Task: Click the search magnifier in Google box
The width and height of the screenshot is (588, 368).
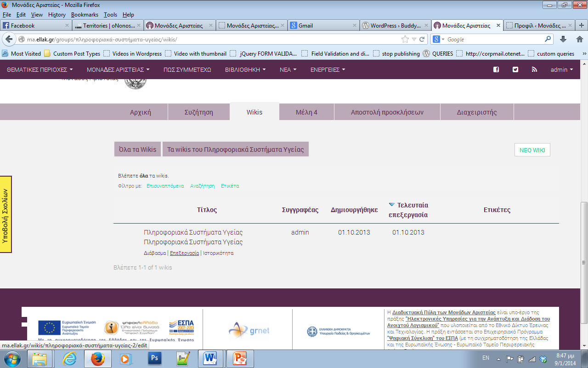Action: point(548,39)
